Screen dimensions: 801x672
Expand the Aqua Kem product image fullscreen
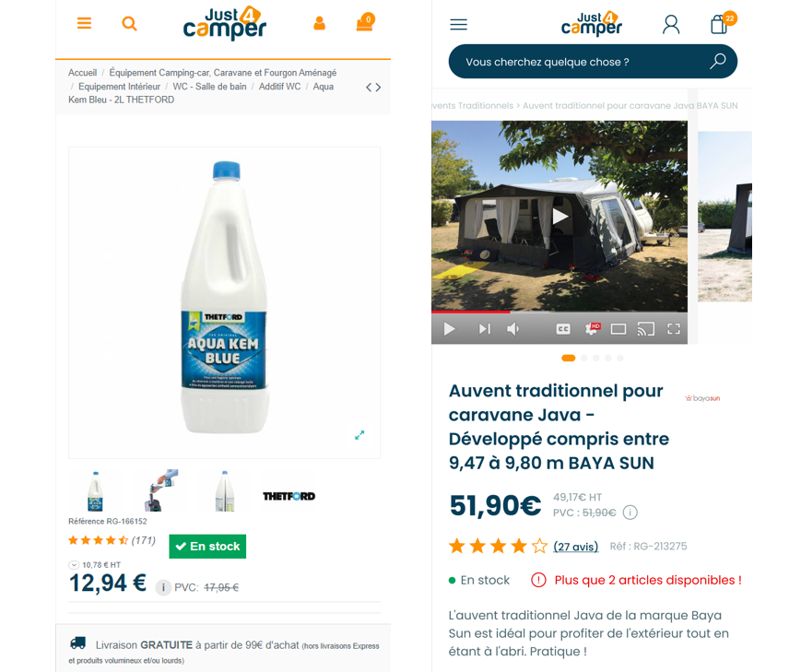tap(359, 435)
